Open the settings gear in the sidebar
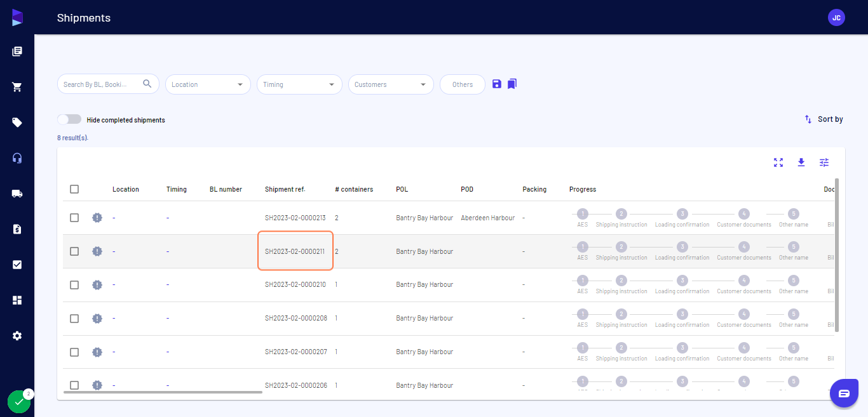 17,336
